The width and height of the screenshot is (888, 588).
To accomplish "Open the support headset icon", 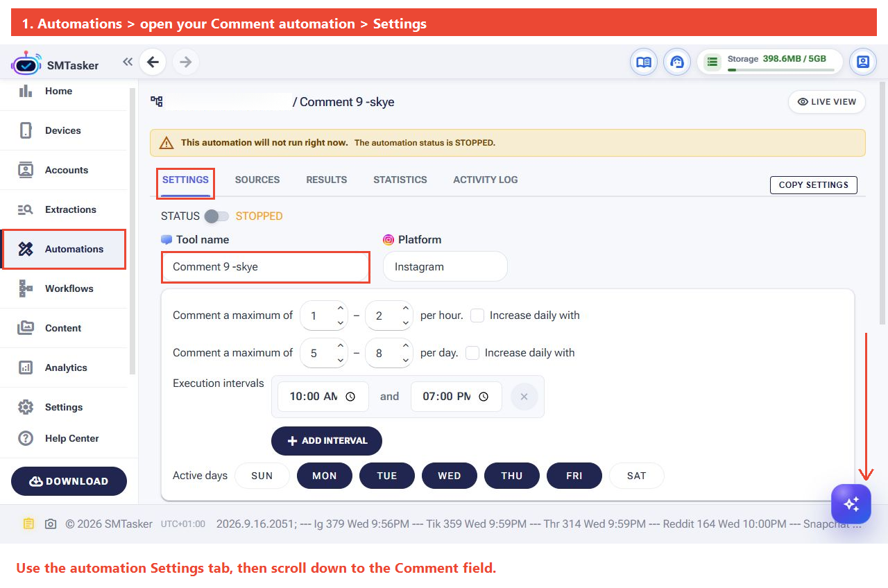I will point(677,62).
